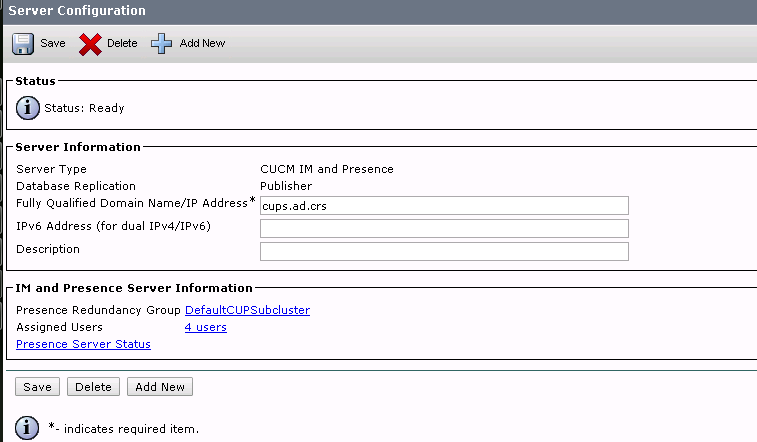This screenshot has height=442, width=757.
Task: Click the IPv6 Address input field
Action: 444,228
